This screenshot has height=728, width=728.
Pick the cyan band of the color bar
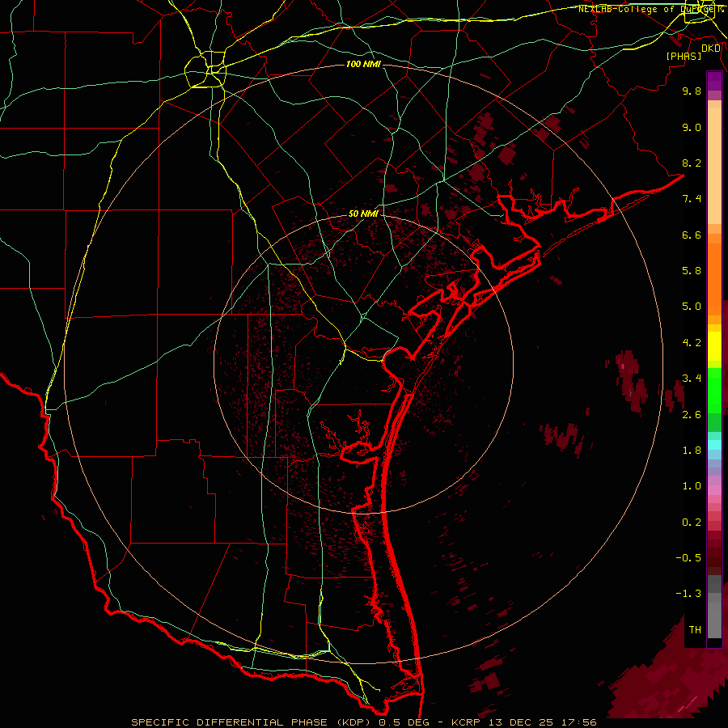click(714, 445)
